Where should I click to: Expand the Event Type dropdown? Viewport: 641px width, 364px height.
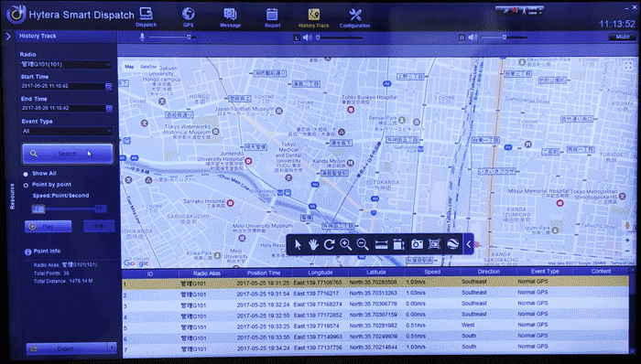click(x=67, y=131)
